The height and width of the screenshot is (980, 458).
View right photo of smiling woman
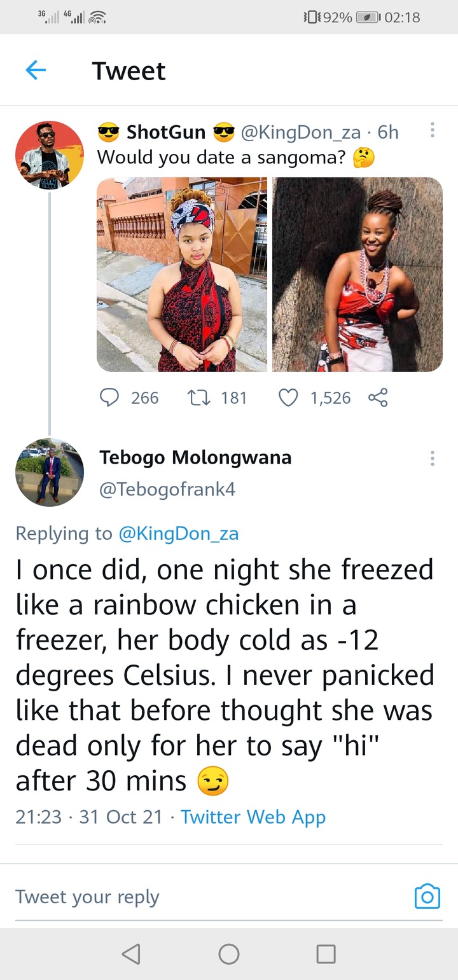tap(357, 275)
